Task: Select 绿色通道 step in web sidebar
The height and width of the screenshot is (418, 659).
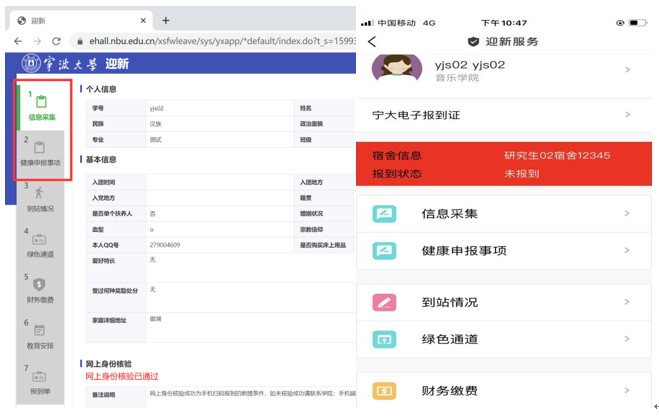Action: coord(40,245)
